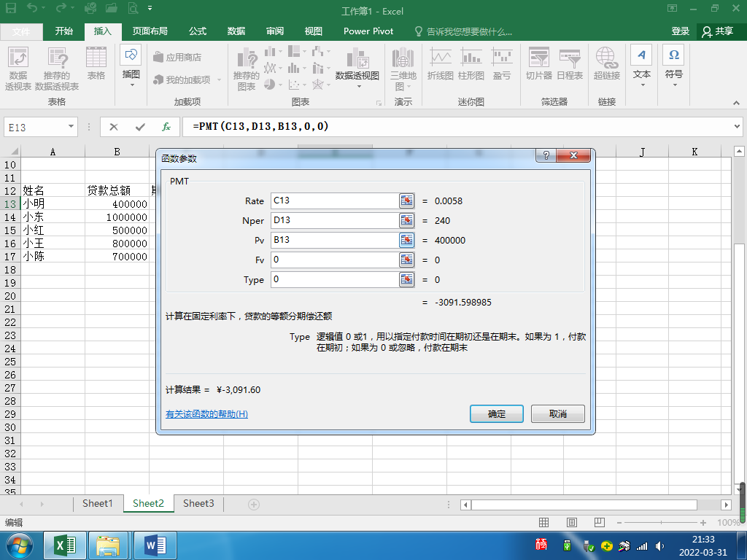Open the PivotTable (数据透视表) tool
This screenshot has height=560, width=747.
pyautogui.click(x=18, y=69)
